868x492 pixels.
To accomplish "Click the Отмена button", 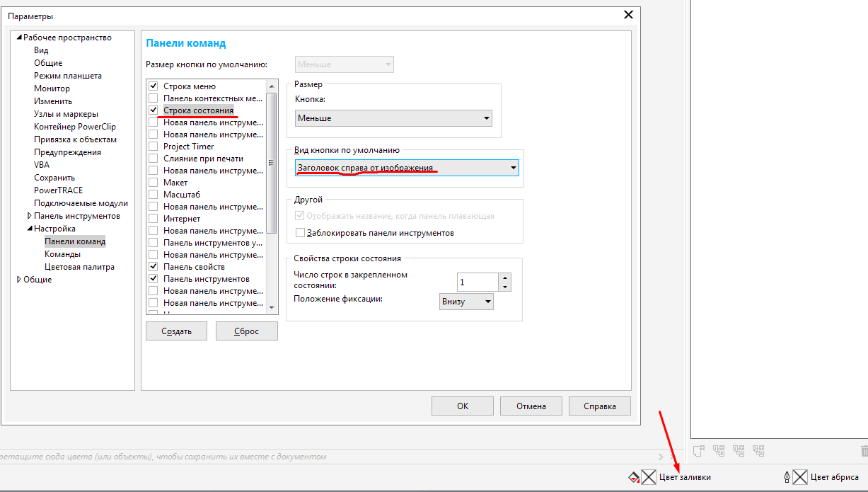I will coord(531,406).
